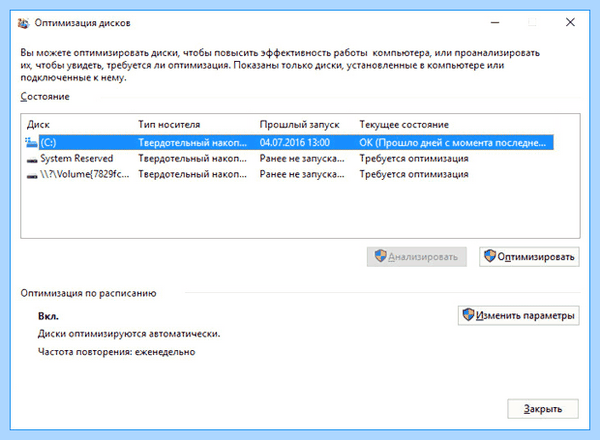
Task: Click Диски оптимизируются автоматически text
Action: (129, 334)
